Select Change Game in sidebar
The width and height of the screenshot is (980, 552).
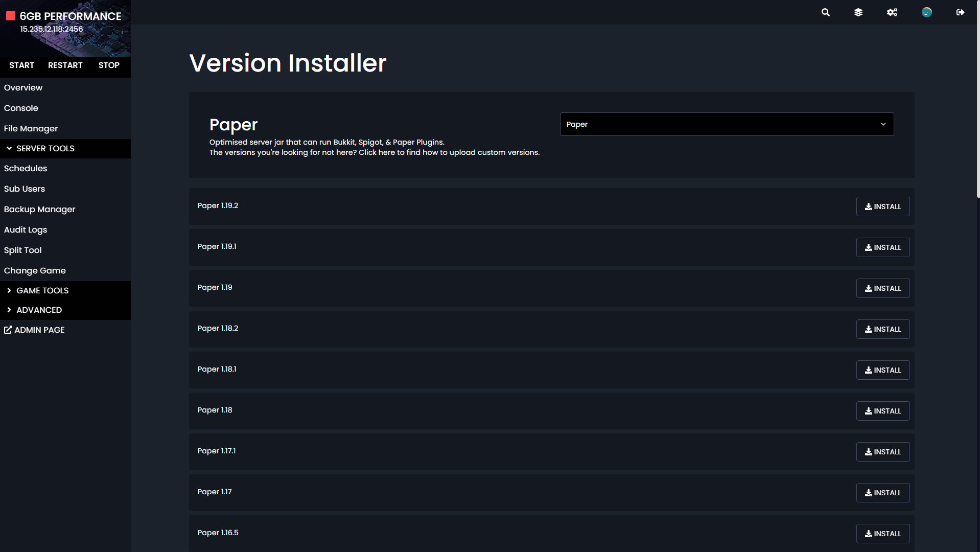click(x=35, y=270)
